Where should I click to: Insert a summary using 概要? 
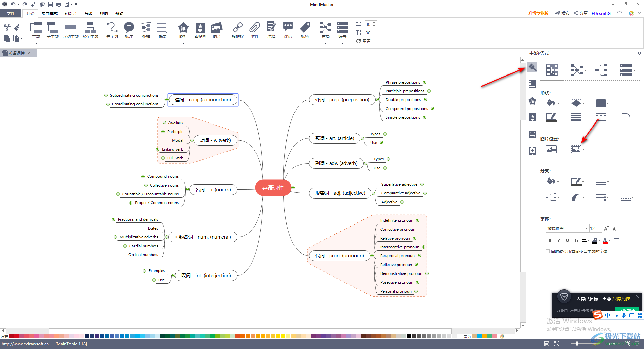point(163,30)
